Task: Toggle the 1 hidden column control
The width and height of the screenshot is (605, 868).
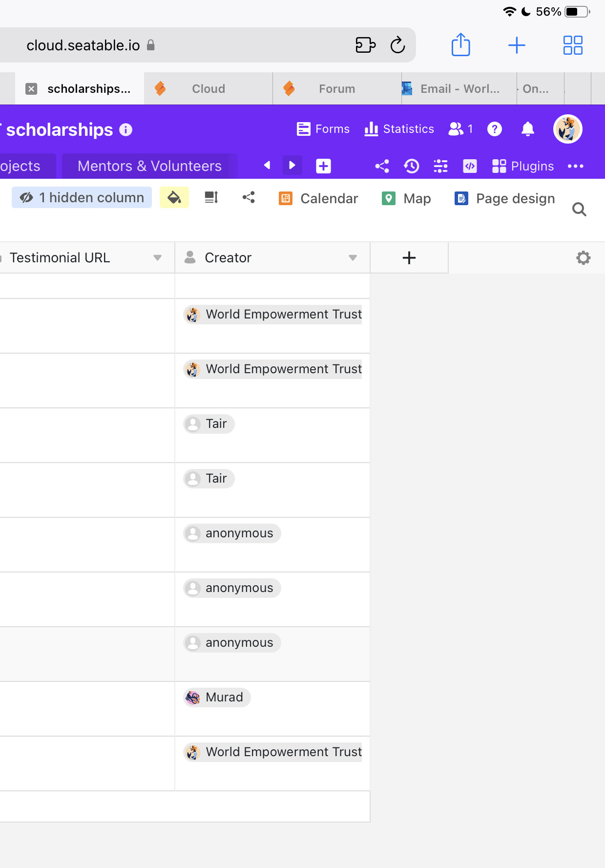Action: pyautogui.click(x=82, y=198)
